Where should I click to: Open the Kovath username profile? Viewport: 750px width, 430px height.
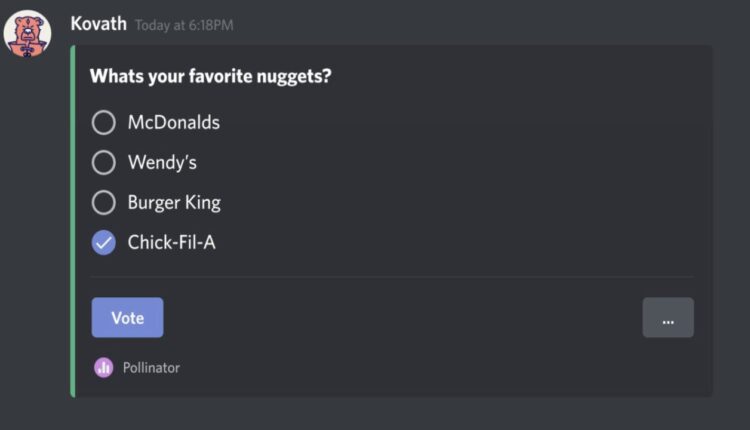pyautogui.click(x=98, y=23)
